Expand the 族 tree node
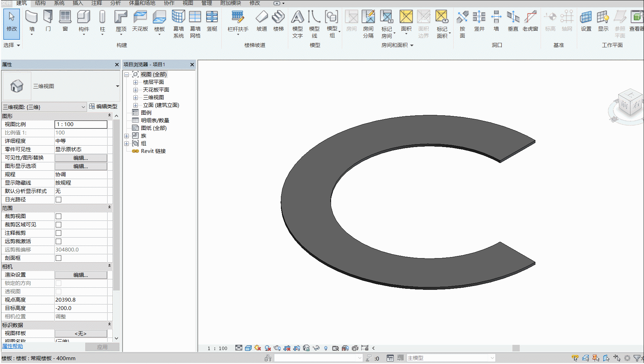This screenshot has height=364, width=644. tap(127, 136)
